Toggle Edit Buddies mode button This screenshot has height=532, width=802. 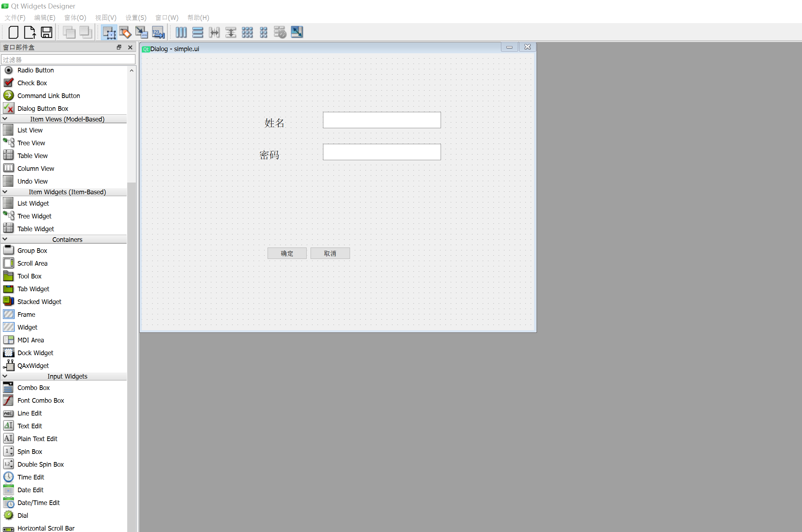(141, 32)
